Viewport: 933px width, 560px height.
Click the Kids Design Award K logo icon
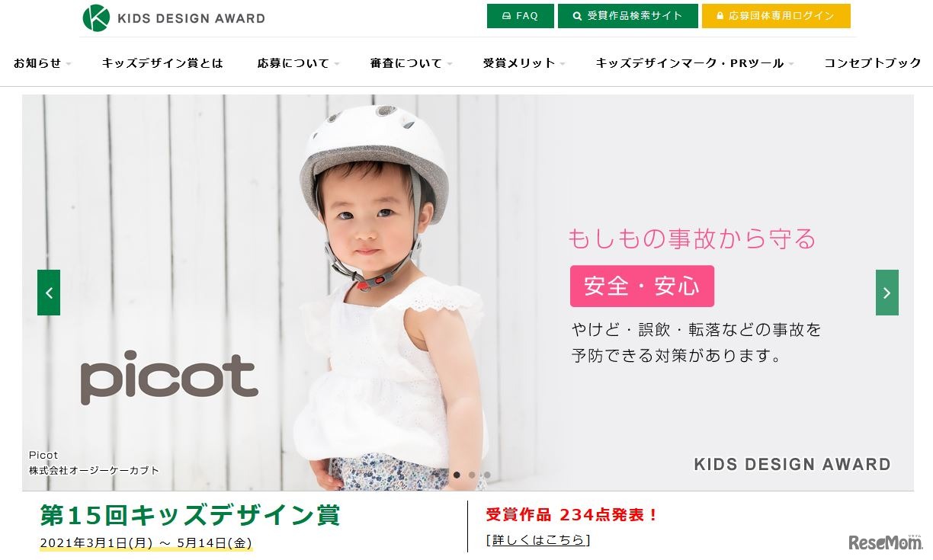96,18
